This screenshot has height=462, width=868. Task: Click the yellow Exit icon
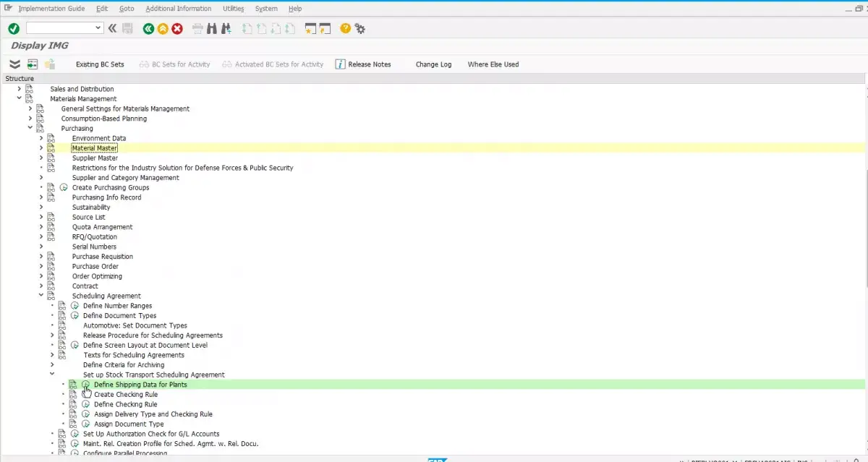pyautogui.click(x=163, y=28)
